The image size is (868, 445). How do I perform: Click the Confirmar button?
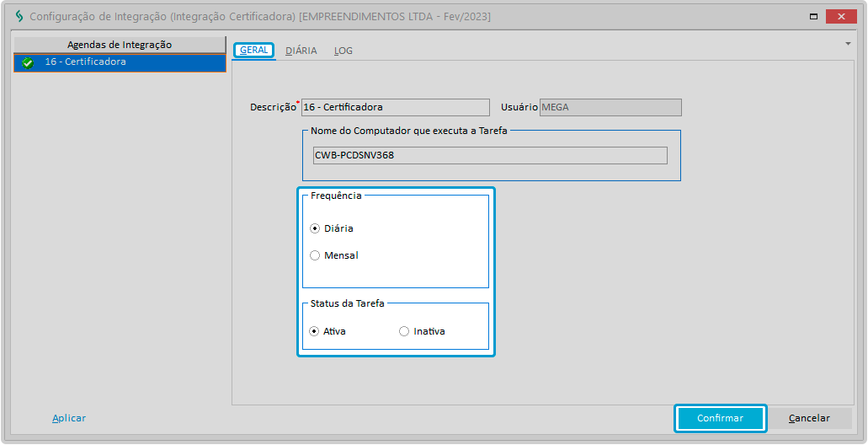[x=720, y=418]
